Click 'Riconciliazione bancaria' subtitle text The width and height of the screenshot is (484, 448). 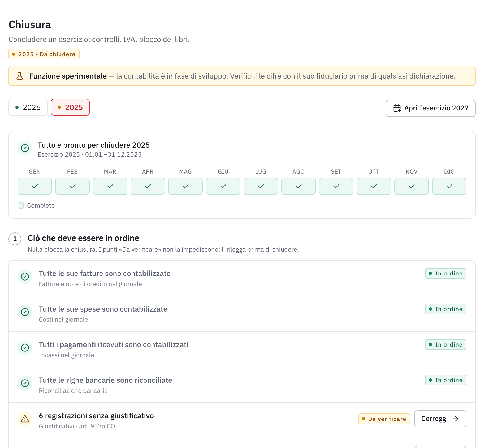point(73,391)
